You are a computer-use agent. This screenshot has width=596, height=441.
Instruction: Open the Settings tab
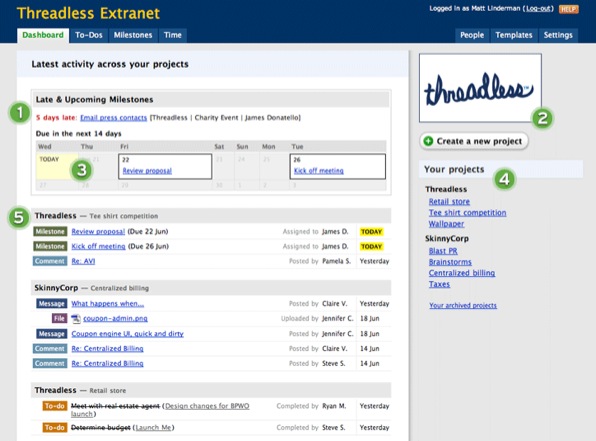pyautogui.click(x=558, y=35)
